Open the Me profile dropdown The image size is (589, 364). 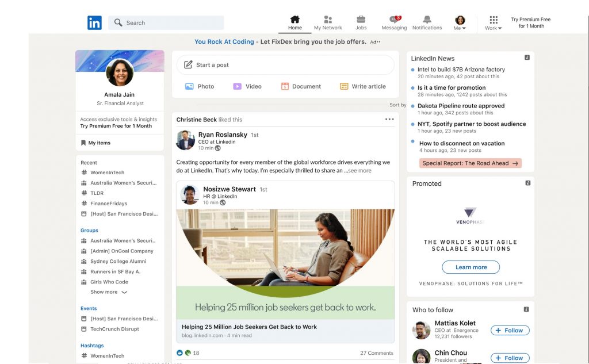coord(460,23)
